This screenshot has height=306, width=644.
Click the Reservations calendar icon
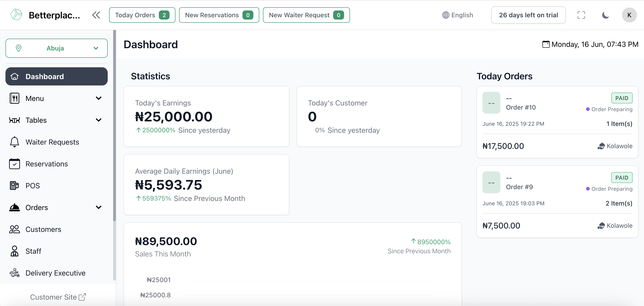point(15,164)
